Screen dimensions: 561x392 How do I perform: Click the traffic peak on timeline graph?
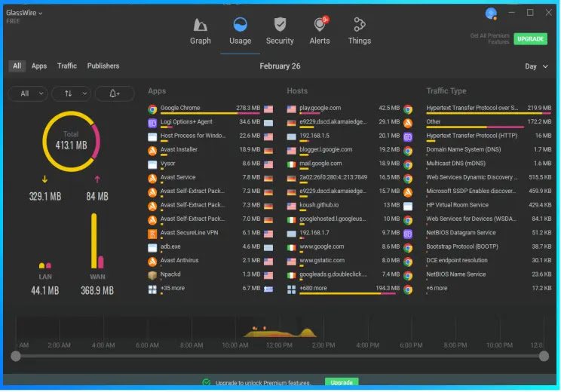(307, 332)
